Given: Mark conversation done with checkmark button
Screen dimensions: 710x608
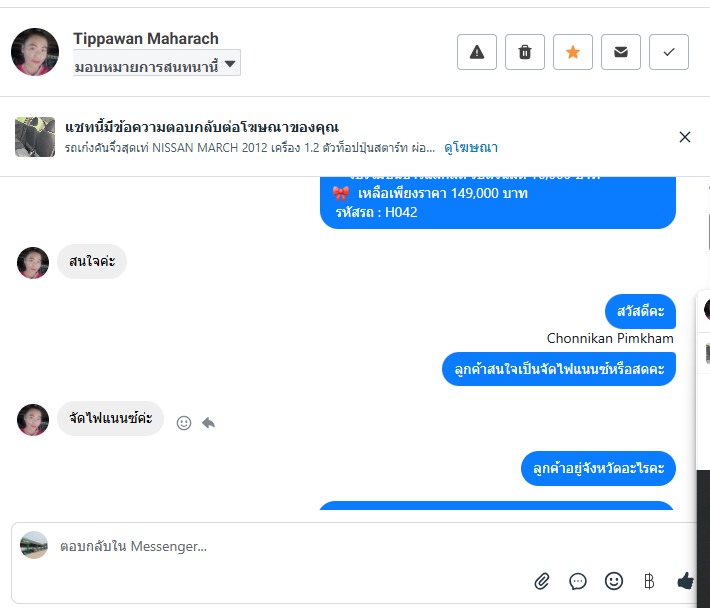Looking at the screenshot, I should 669,52.
